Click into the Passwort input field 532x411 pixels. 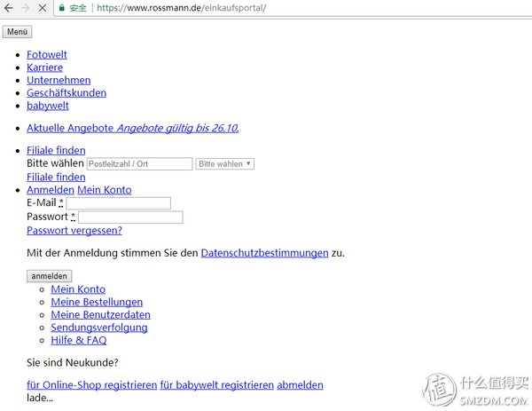coord(130,217)
